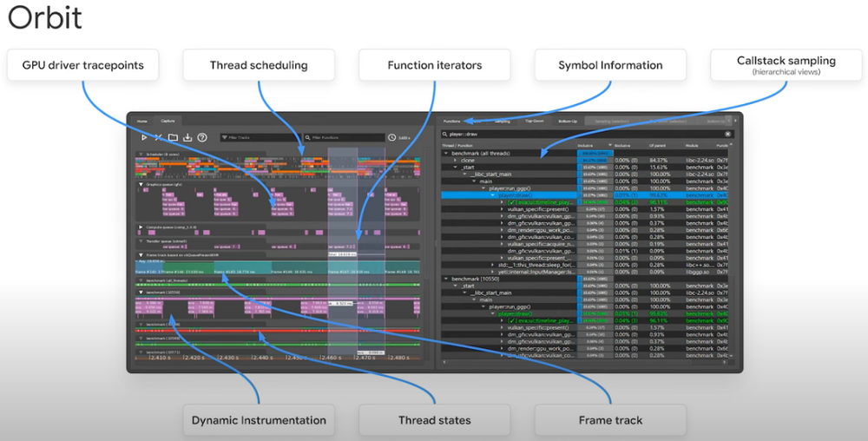Click the libggp.so module cell
This screenshot has width=868, height=441.
(699, 272)
